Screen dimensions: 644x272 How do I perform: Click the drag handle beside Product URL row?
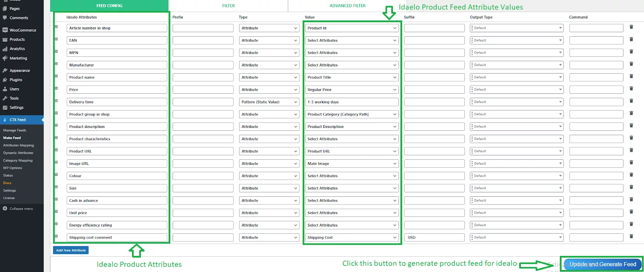[x=56, y=150]
